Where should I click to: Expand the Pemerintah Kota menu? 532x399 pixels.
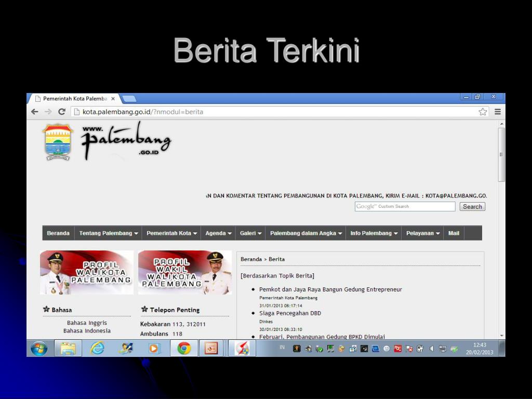[x=171, y=233]
